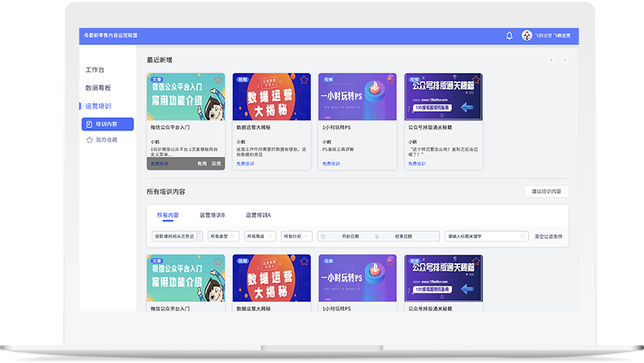Viewport: 644px width, 363px height.
Task: Click the notification bell icon
Action: pyautogui.click(x=509, y=36)
